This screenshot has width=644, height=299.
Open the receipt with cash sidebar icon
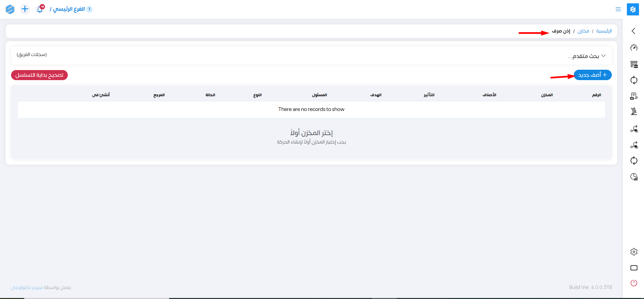coord(634,97)
